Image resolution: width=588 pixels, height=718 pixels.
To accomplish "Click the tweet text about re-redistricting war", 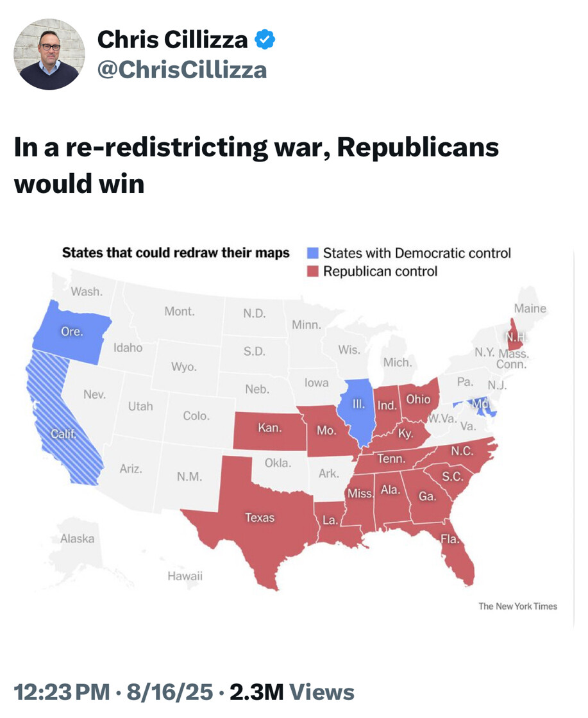I will point(256,165).
